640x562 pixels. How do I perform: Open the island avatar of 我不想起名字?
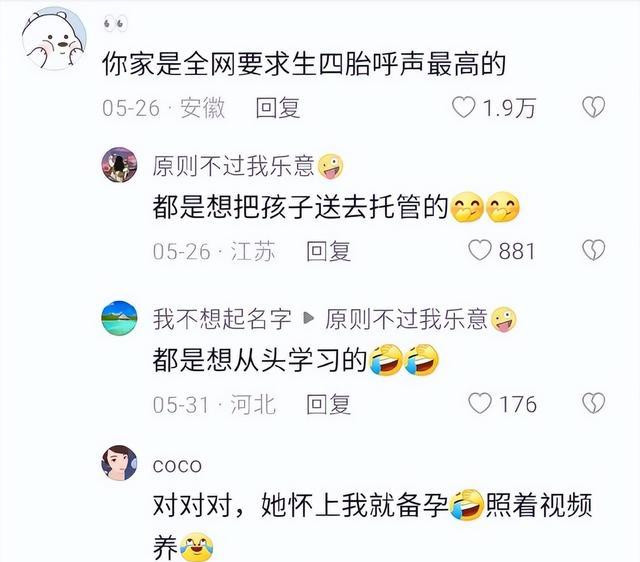pos(119,318)
